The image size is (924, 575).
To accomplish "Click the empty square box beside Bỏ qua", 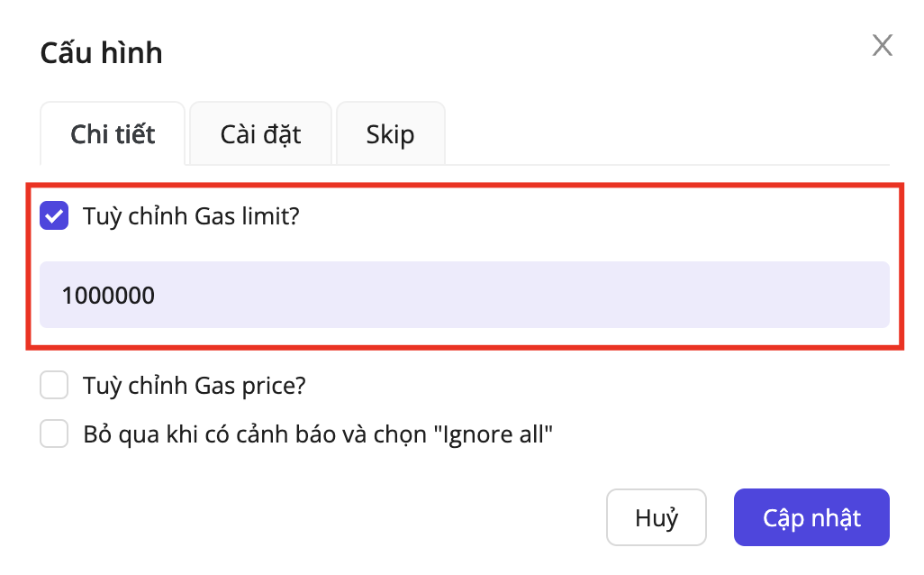I will point(54,435).
